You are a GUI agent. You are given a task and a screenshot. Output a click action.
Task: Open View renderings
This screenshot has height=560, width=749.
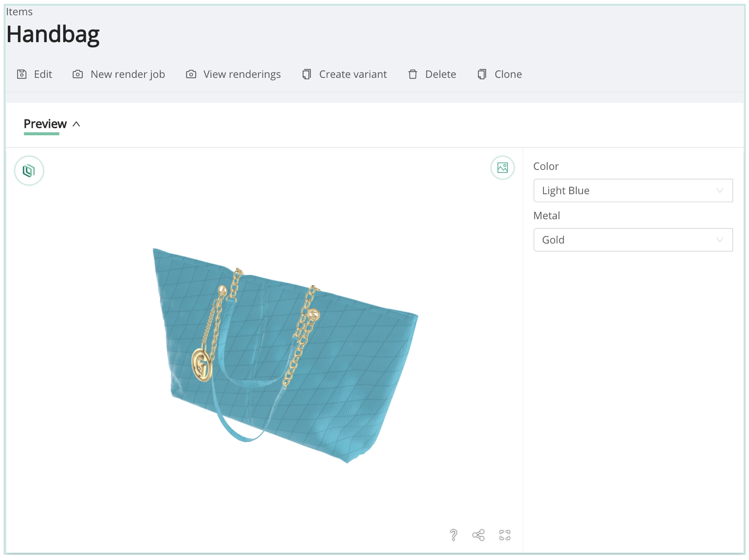pos(233,74)
